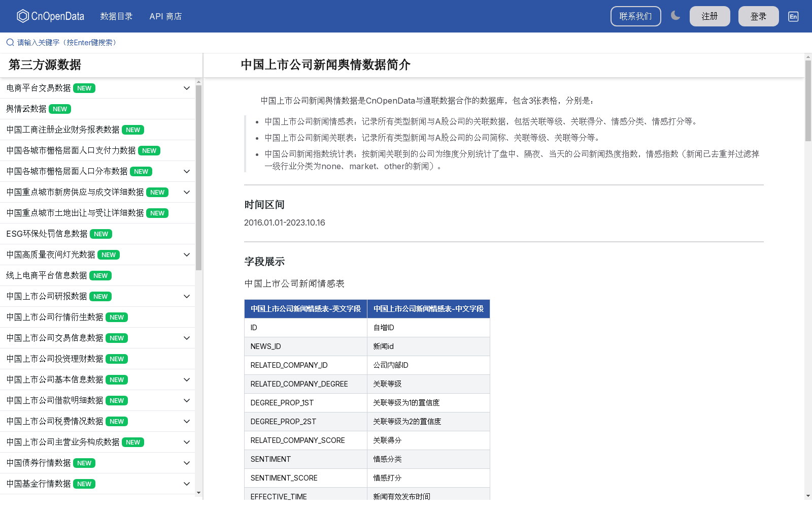
Task: Expand 中国上市公司税费情况数据 chevron
Action: (186, 421)
